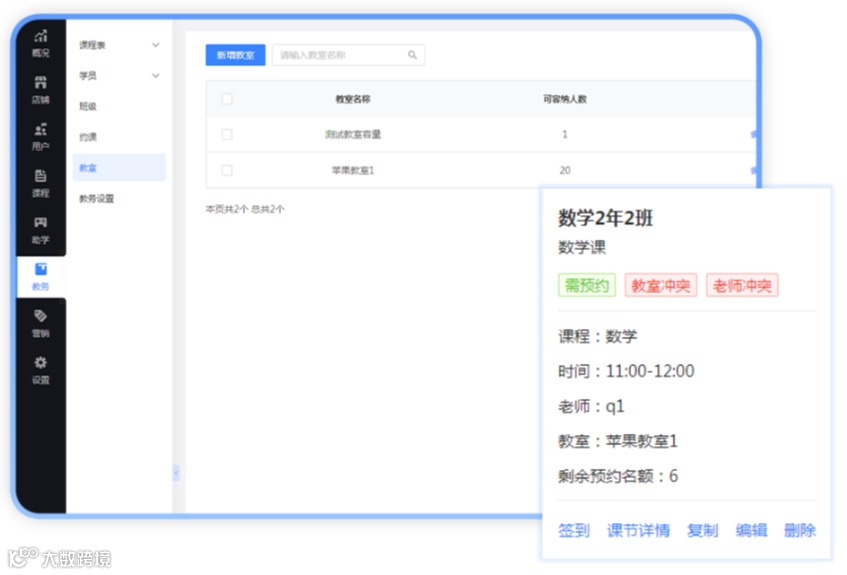Click the 教室冲突 red tag
Screen dimensions: 847x575
click(661, 285)
